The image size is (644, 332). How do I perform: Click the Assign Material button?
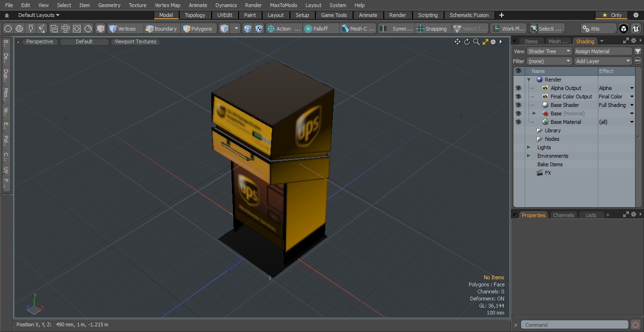603,51
